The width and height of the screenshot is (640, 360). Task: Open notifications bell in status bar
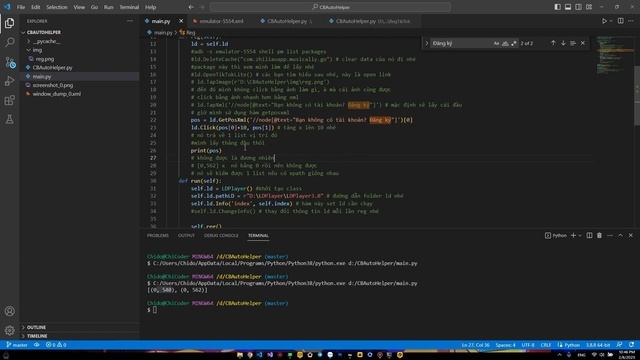pyautogui.click(x=631, y=345)
